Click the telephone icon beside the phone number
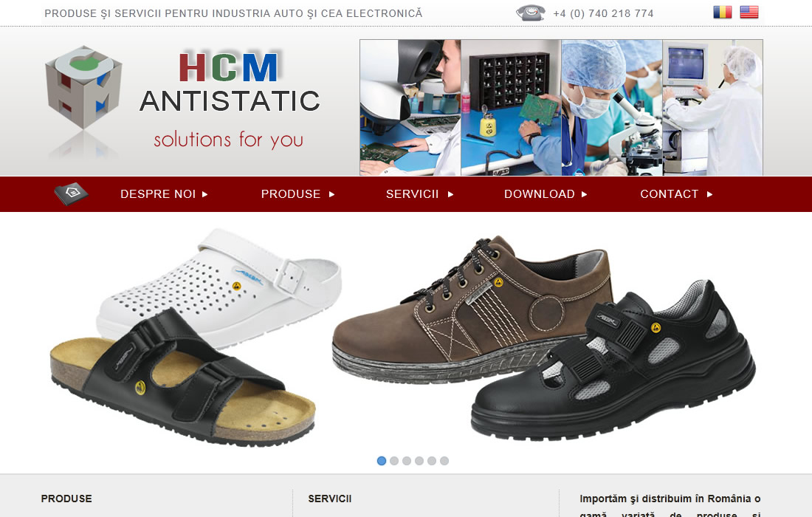 pyautogui.click(x=531, y=13)
